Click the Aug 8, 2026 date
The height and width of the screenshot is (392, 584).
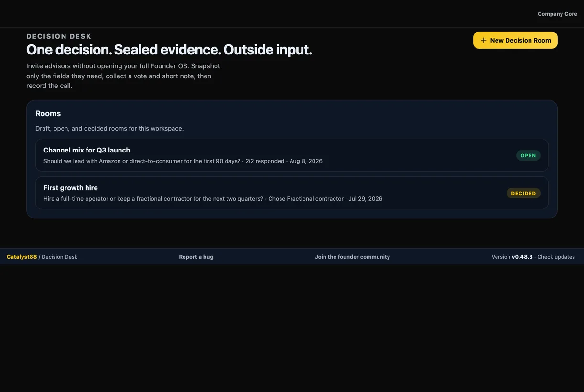coord(306,161)
